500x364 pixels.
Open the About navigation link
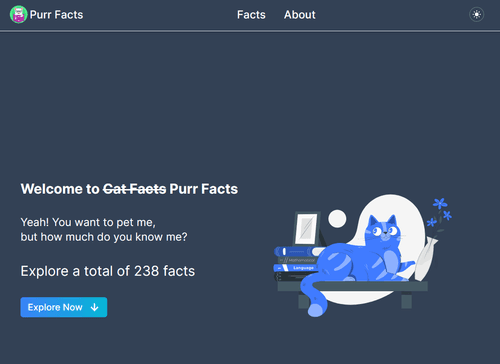300,15
